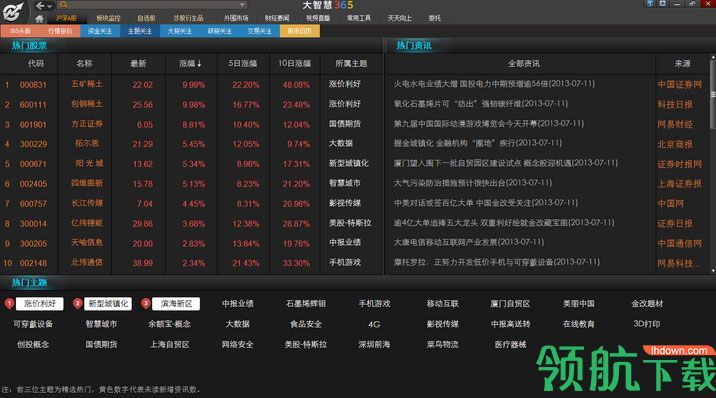Viewport: 716px width, 398px height.
Task: Open the 财经要闻 menu
Action: pyautogui.click(x=277, y=18)
